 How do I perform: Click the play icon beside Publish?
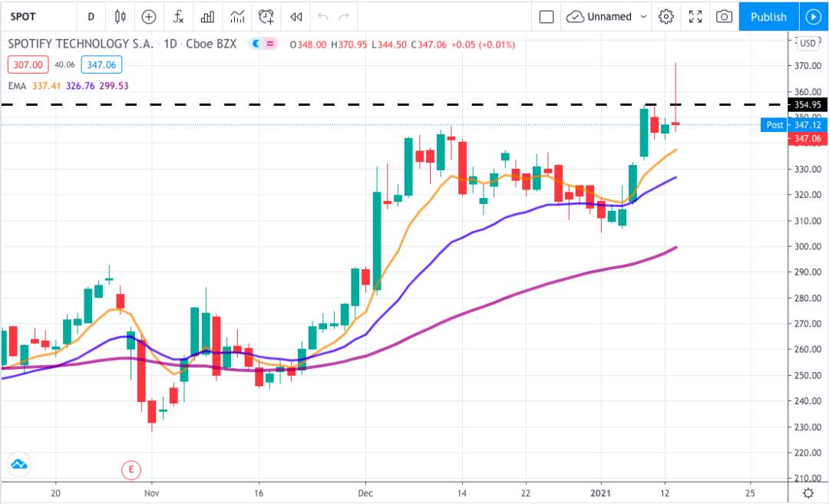[x=814, y=16]
